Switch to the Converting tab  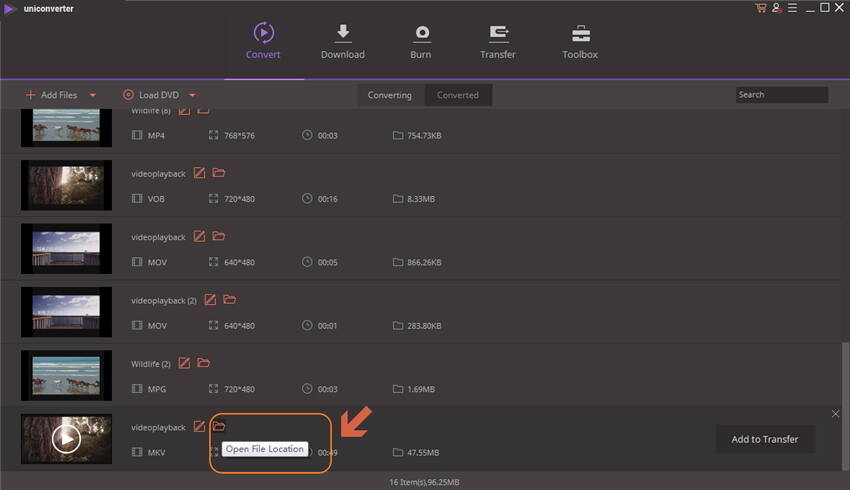tap(390, 95)
